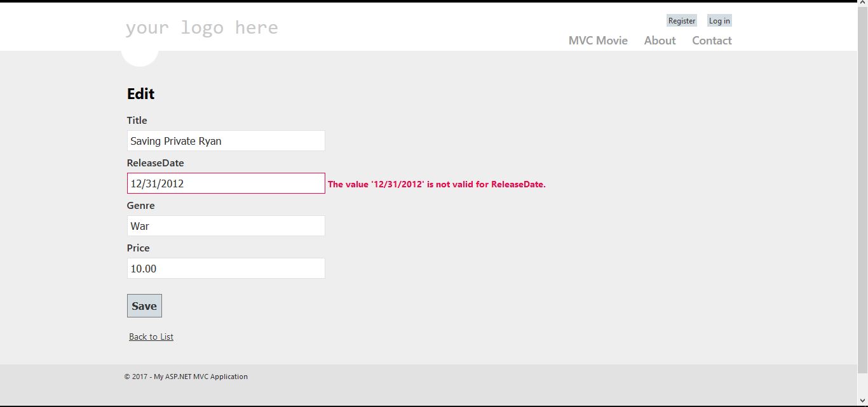Select the Genre text field showing War
This screenshot has width=868, height=407.
(x=226, y=226)
